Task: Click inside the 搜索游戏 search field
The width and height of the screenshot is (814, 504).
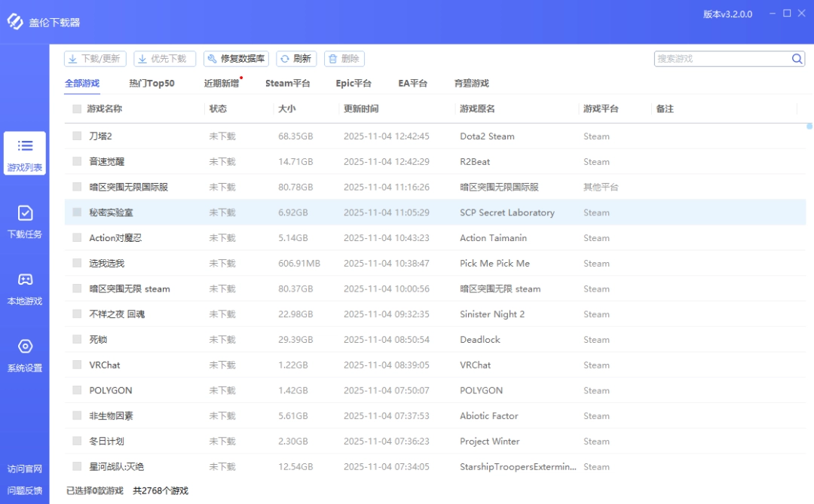Action: 716,58
